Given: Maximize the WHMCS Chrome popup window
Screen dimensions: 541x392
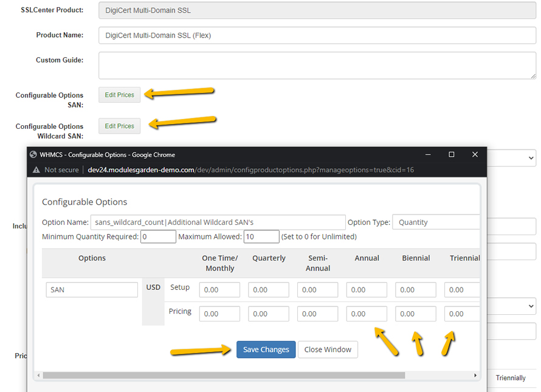Looking at the screenshot, I should pos(451,154).
